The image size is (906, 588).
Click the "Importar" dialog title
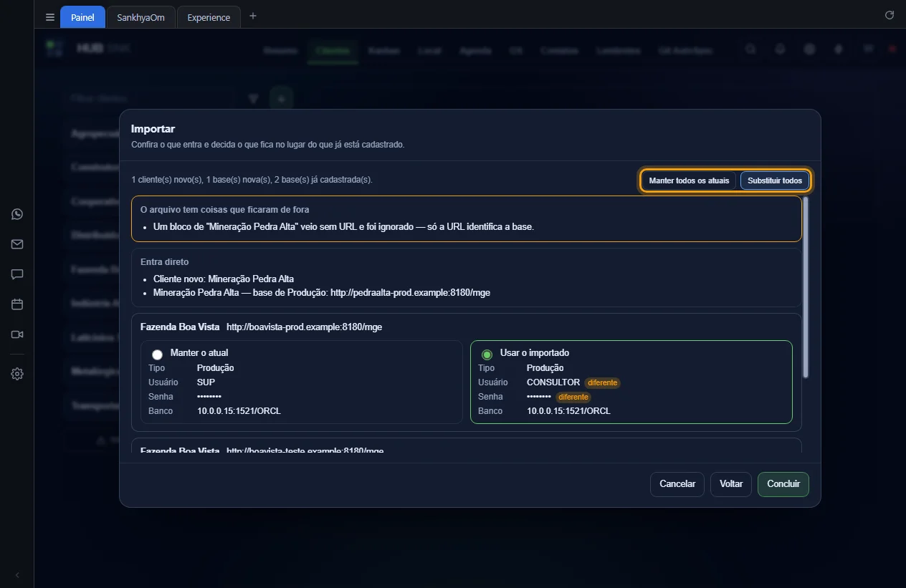pyautogui.click(x=153, y=129)
